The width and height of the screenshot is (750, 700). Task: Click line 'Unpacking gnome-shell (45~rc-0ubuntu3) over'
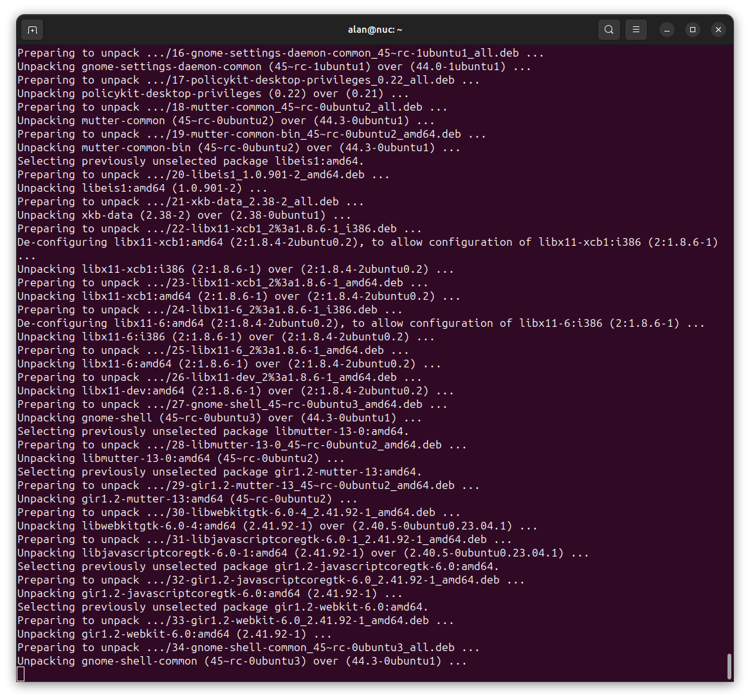coord(219,418)
